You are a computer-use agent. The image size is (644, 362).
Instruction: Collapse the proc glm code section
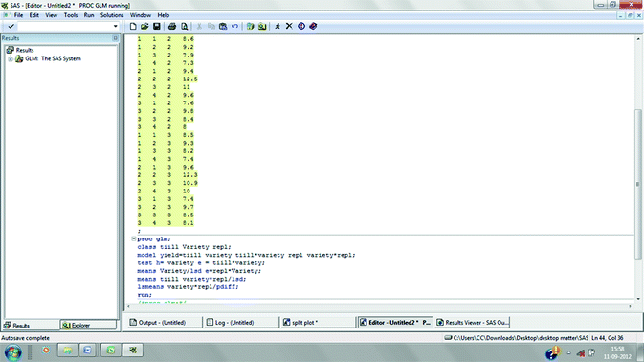tap(133, 238)
